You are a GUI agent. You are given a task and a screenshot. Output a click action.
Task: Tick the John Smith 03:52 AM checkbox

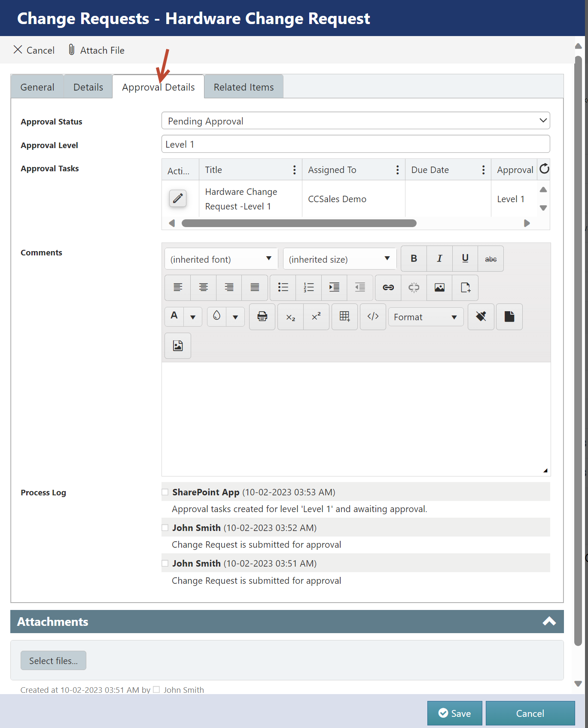click(x=165, y=528)
